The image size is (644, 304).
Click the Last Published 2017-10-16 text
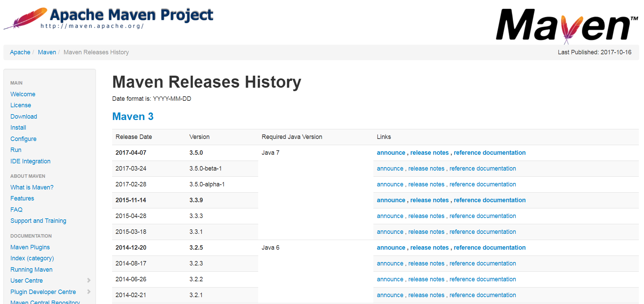click(x=594, y=52)
